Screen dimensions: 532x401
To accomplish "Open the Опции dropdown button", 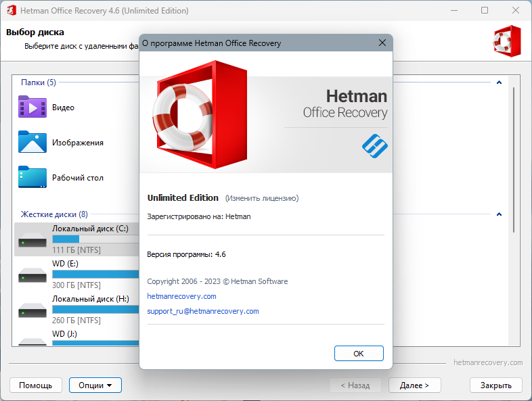I will pyautogui.click(x=95, y=385).
